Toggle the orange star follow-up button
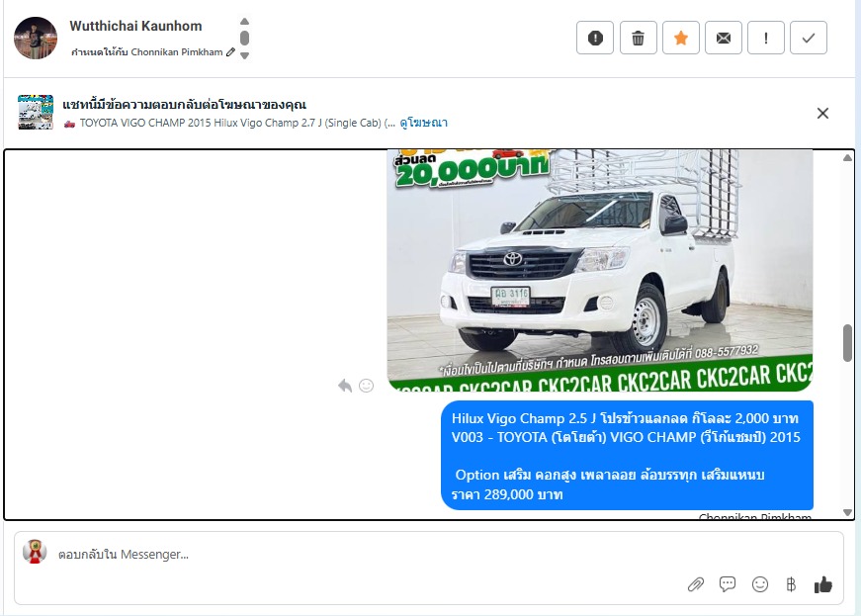 point(681,38)
